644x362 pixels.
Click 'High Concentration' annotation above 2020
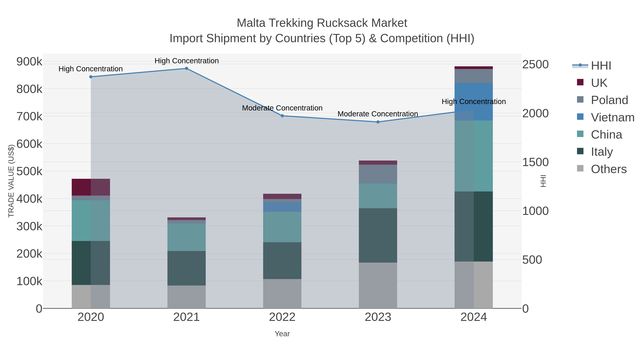(x=91, y=69)
